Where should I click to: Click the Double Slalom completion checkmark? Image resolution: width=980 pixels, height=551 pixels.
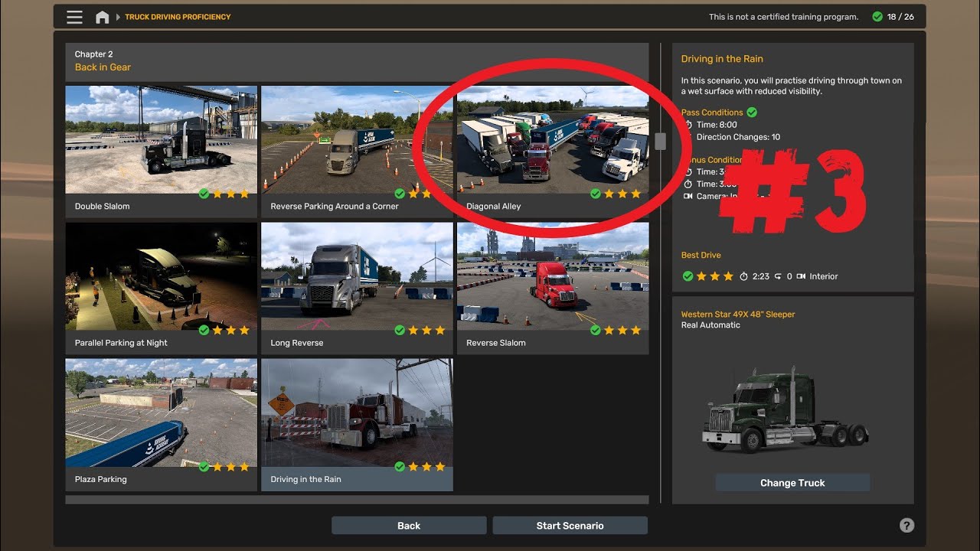(204, 194)
